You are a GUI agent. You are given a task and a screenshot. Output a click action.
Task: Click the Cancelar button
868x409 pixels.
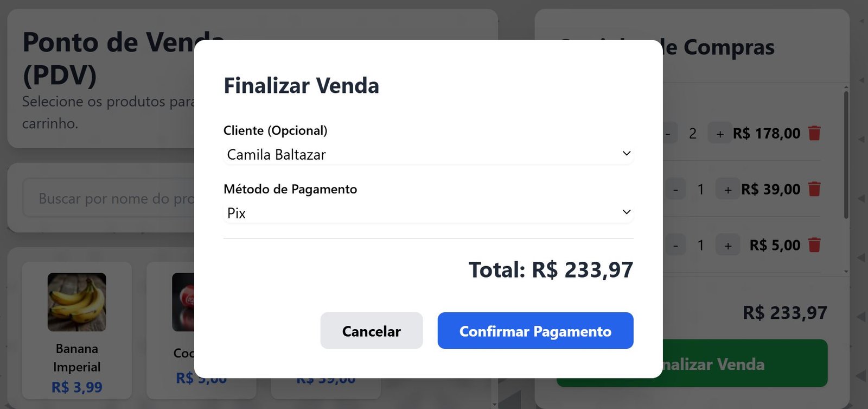coord(372,330)
